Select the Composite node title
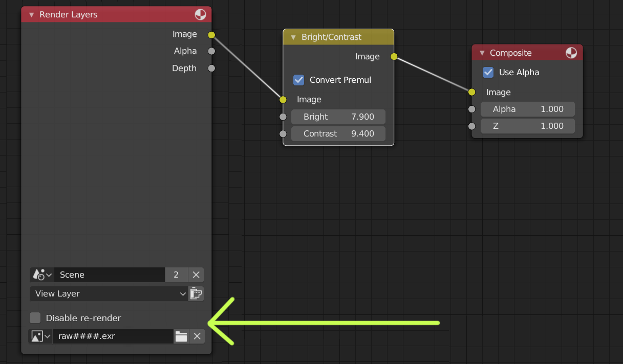 point(511,53)
